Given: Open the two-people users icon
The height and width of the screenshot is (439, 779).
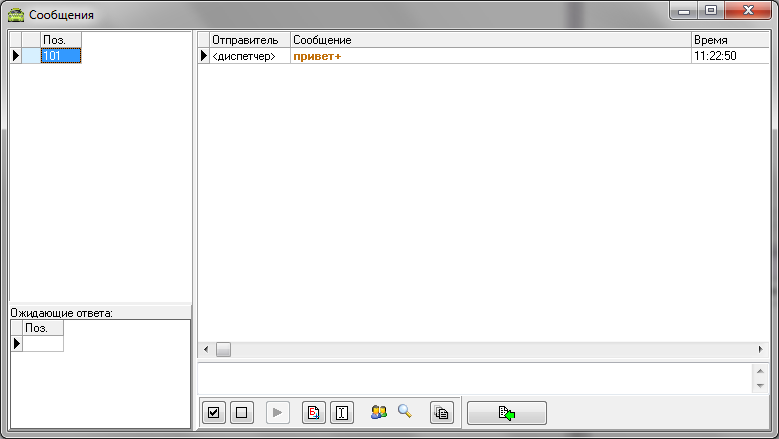Looking at the screenshot, I should click(379, 411).
